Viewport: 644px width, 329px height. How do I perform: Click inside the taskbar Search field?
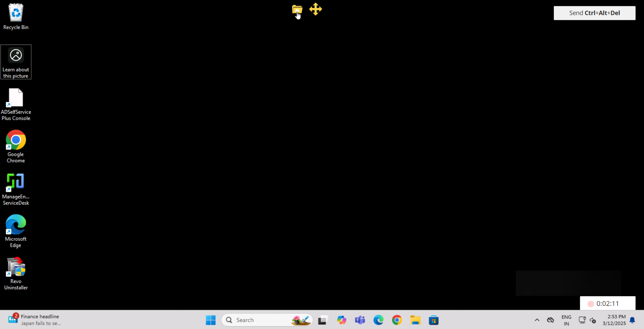[262, 320]
